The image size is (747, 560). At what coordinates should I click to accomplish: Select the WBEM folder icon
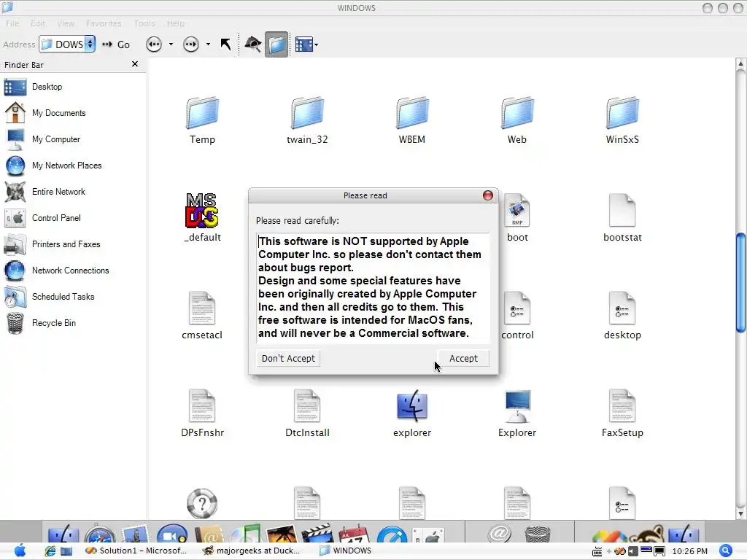click(x=412, y=113)
